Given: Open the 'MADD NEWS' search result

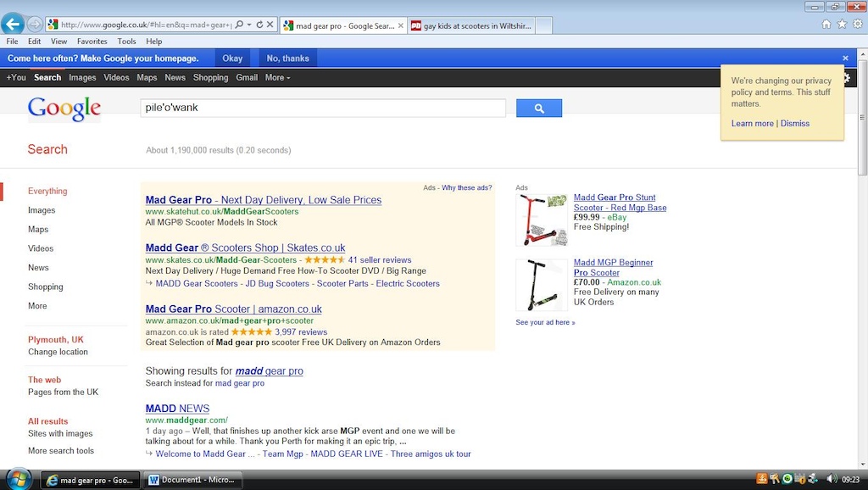Looking at the screenshot, I should pos(177,409).
